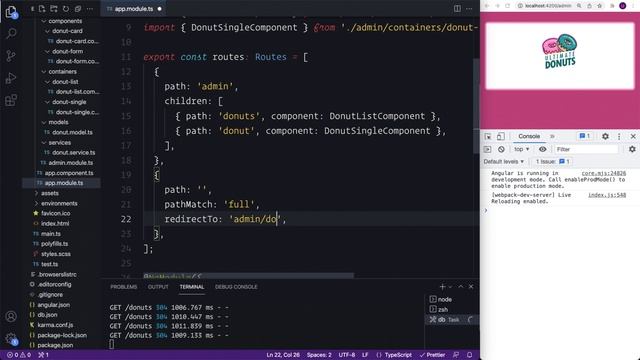This screenshot has height=360, width=640.
Task: Open the core.mjs:24826 source link
Action: click(x=604, y=173)
